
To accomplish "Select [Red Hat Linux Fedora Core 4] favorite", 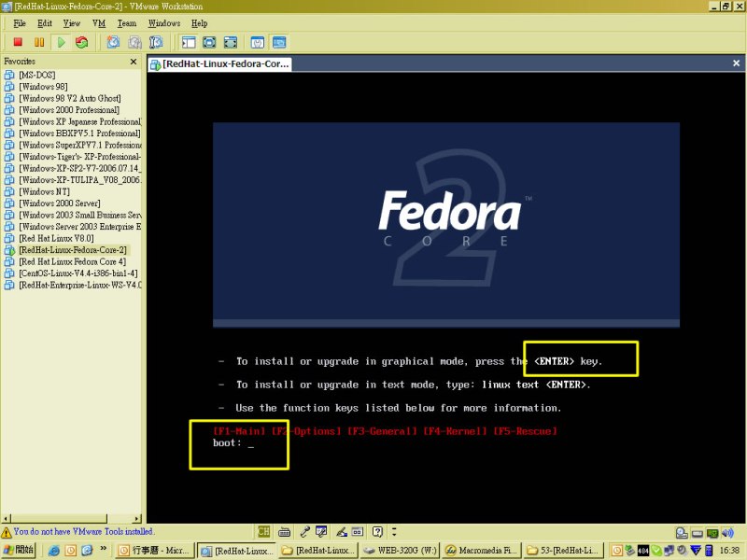I will [x=72, y=262].
